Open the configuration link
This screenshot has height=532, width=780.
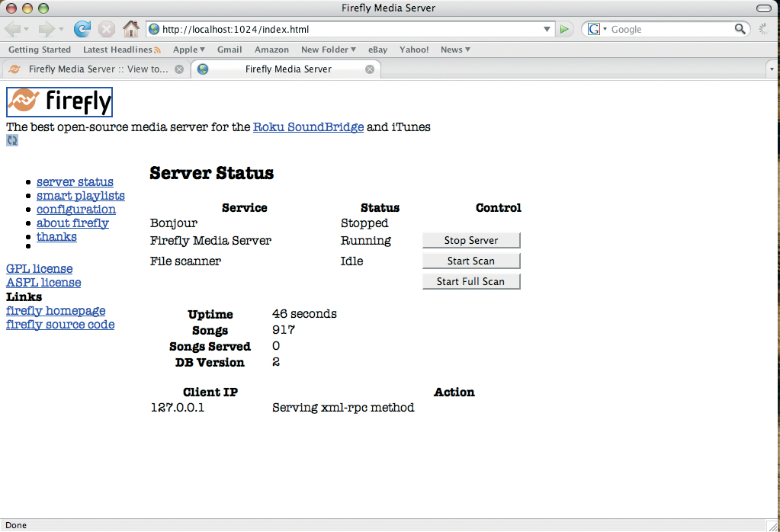[x=76, y=210]
